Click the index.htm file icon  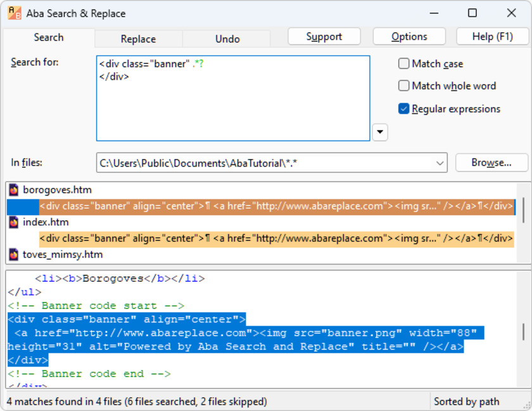(x=14, y=222)
